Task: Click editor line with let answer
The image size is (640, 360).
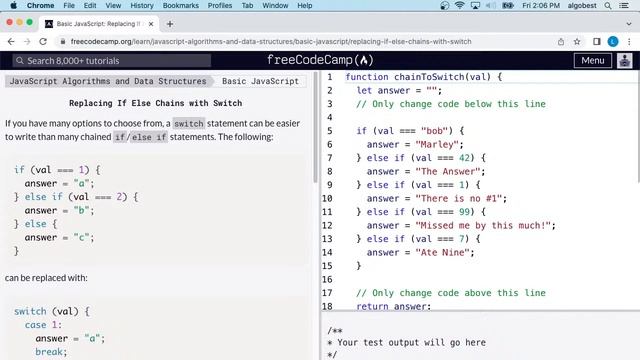Action: coord(399,90)
